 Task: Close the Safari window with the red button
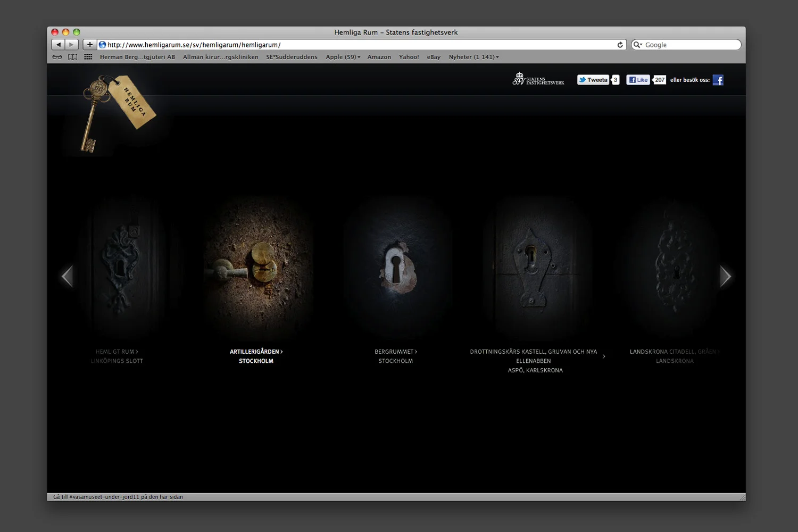coord(55,32)
